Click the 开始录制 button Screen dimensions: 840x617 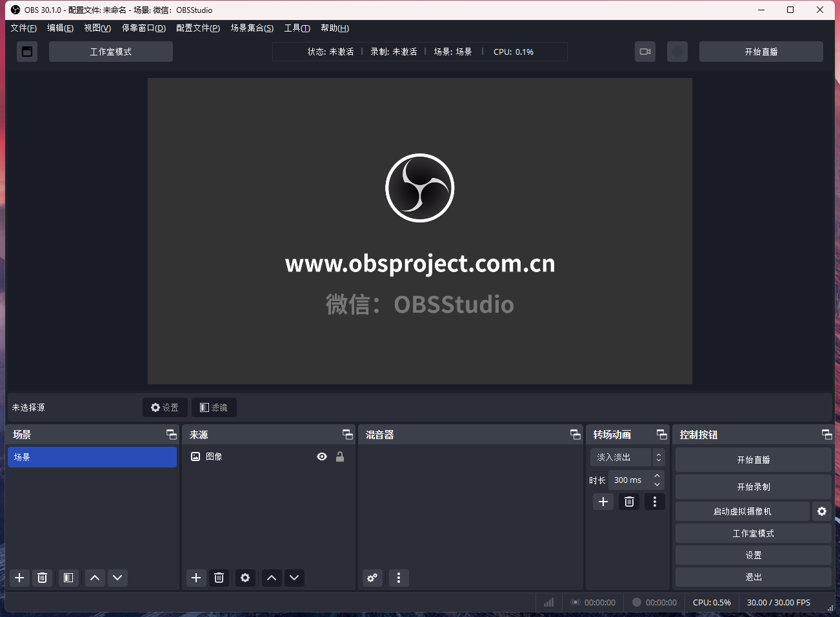754,487
